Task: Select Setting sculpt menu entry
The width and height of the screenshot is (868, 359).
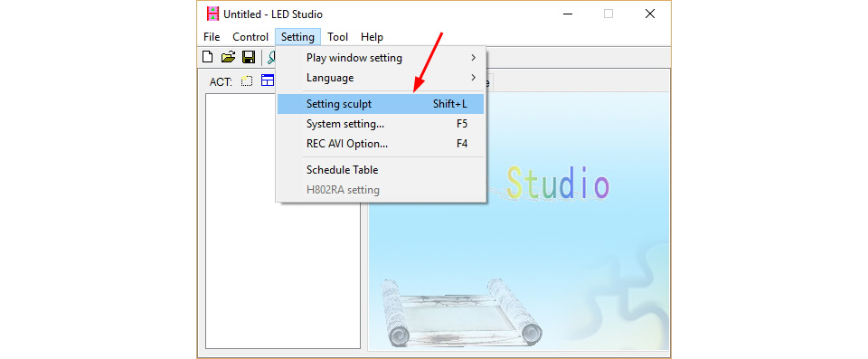Action: (x=381, y=104)
